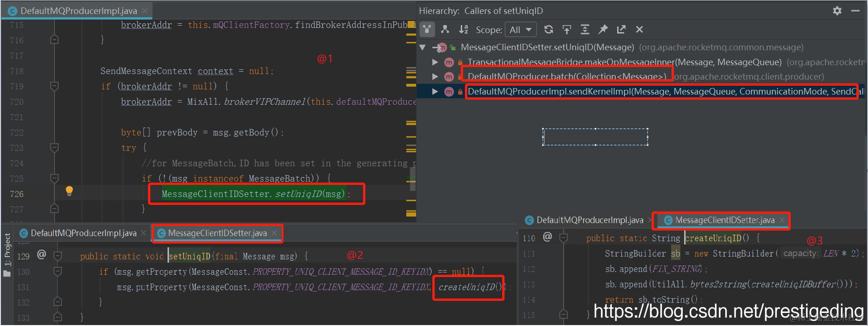Close MessageClientIDSetter.java tab in bottom-left editor
The height and width of the screenshot is (326, 868).
(x=275, y=233)
